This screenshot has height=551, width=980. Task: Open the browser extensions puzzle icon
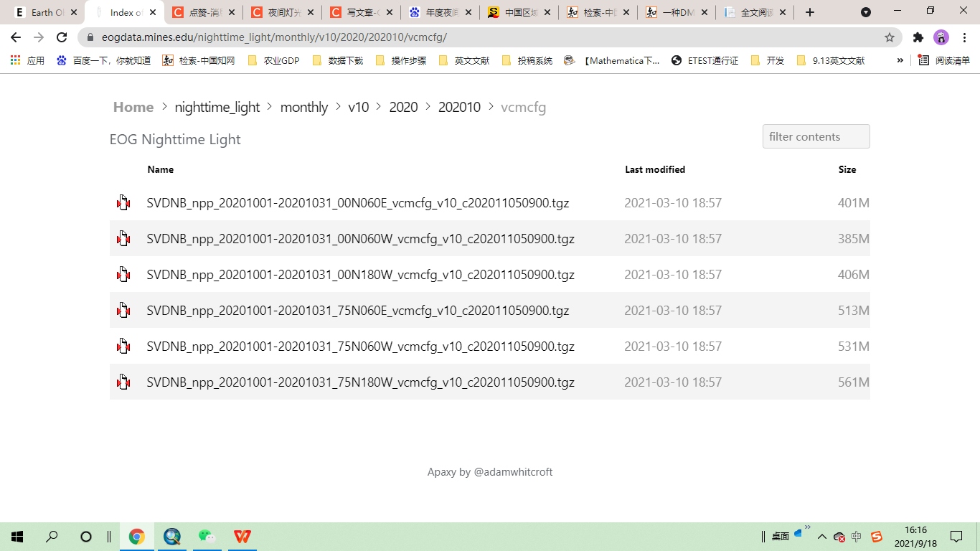(x=918, y=37)
